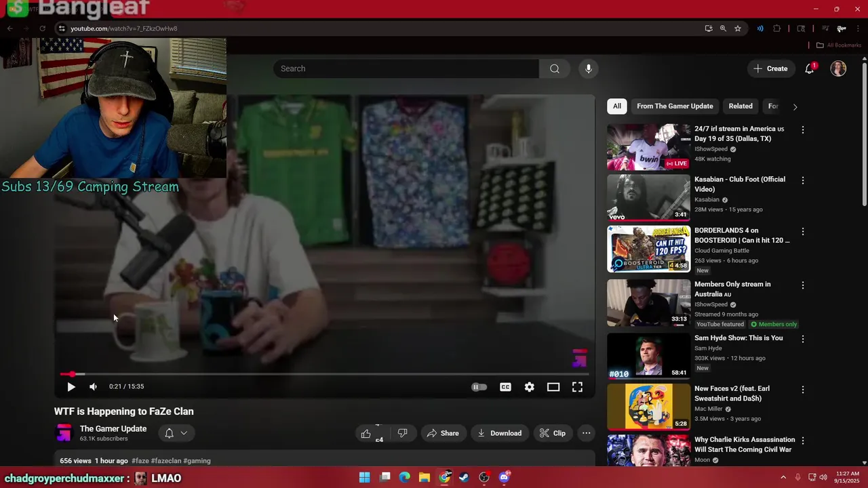Viewport: 868px width, 488px height.
Task: Open options for Borderlands 4 video
Action: (803, 231)
